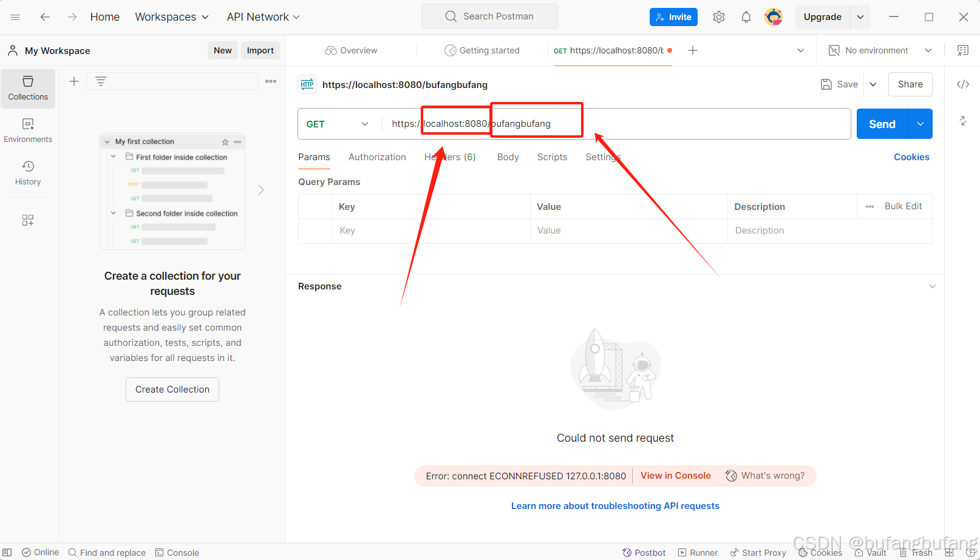The image size is (980, 560).
Task: Click the Import button
Action: 260,50
